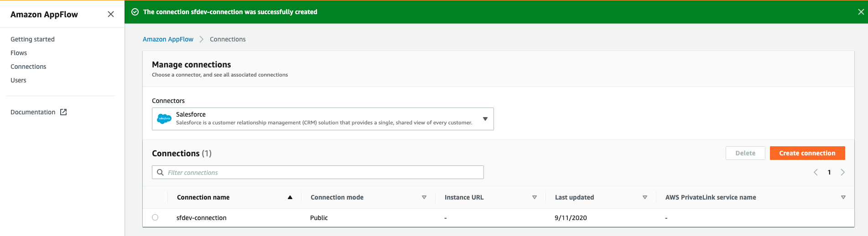Click the search magnifier icon in filter
The image size is (868, 236).
160,172
